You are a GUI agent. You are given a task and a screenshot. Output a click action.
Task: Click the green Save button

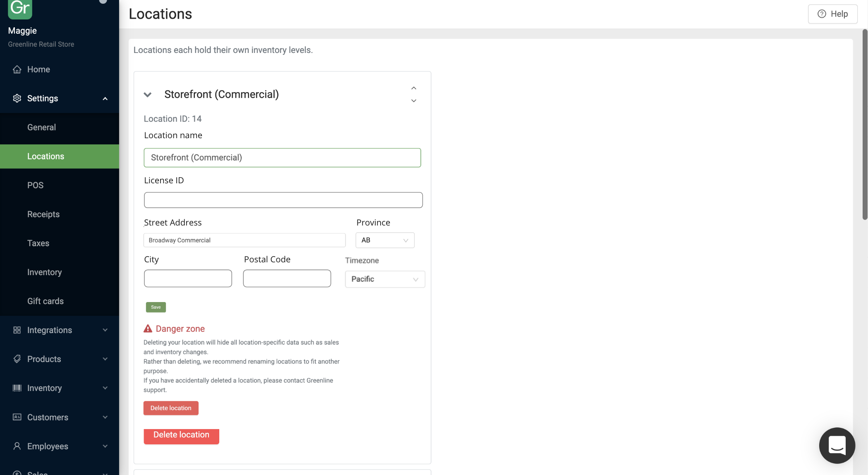156,307
